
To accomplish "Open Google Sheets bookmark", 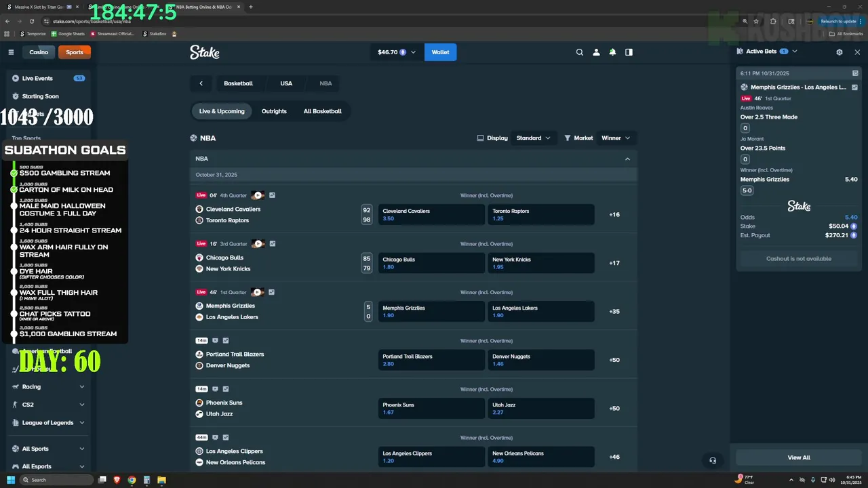I will (67, 33).
